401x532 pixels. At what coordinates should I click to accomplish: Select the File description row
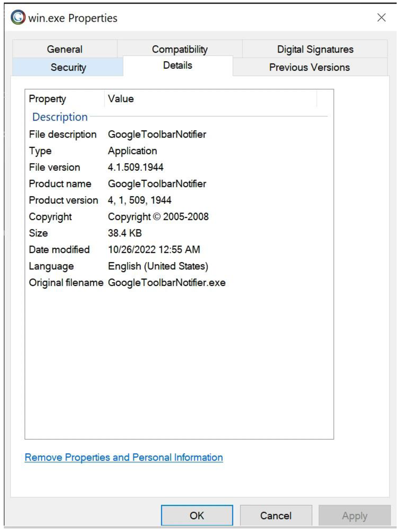(x=63, y=134)
